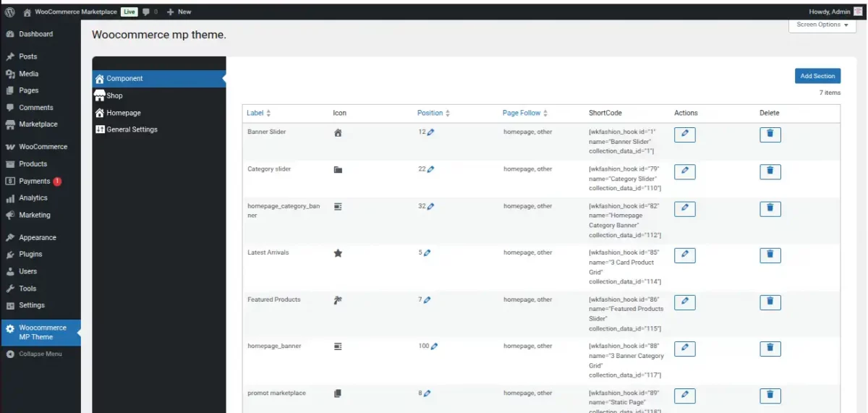868x413 pixels.
Task: Click edit action for promot marketplace
Action: [685, 396]
